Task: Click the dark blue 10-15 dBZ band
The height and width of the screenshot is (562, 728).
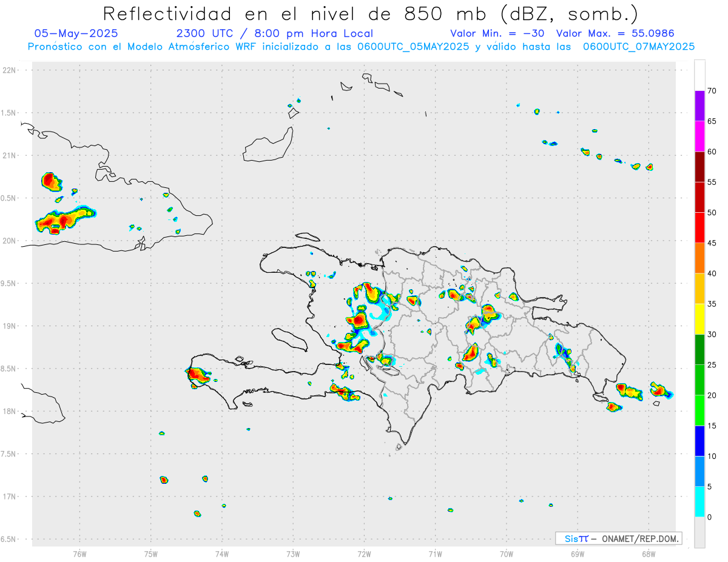Action: coord(700,441)
